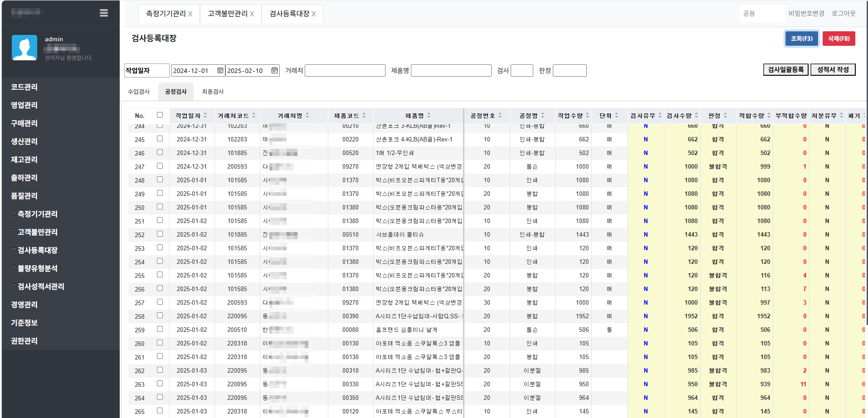Check the checkbox for row 265
Image resolution: width=868 pixels, height=418 pixels.
coord(160,411)
